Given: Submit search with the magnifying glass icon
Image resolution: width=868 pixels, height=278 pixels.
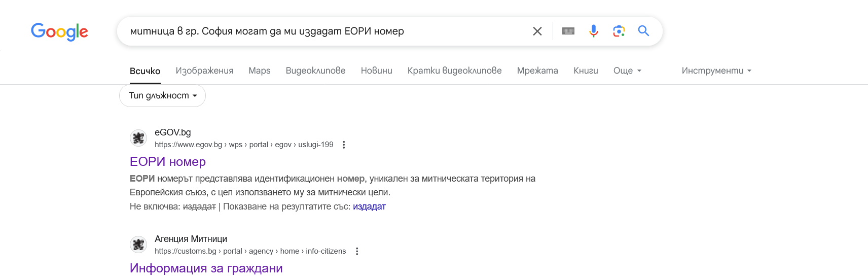Looking at the screenshot, I should pyautogui.click(x=644, y=31).
